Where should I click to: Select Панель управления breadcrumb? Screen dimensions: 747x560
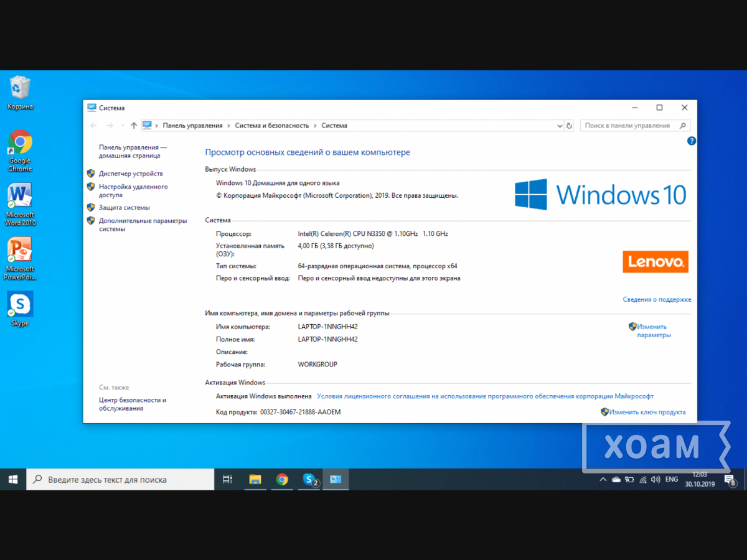click(x=192, y=126)
